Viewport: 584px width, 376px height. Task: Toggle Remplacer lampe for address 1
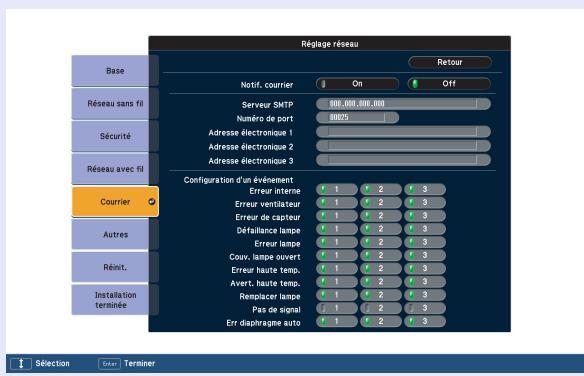click(337, 295)
